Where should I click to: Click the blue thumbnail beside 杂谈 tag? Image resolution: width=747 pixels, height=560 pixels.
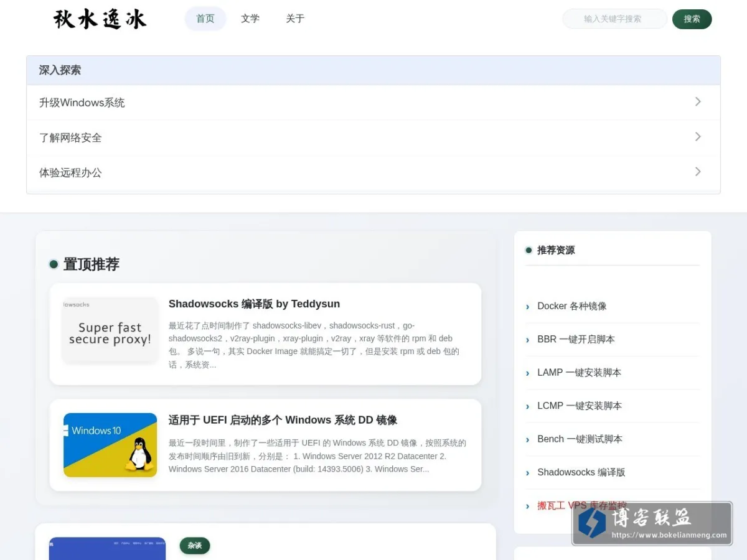[107, 548]
